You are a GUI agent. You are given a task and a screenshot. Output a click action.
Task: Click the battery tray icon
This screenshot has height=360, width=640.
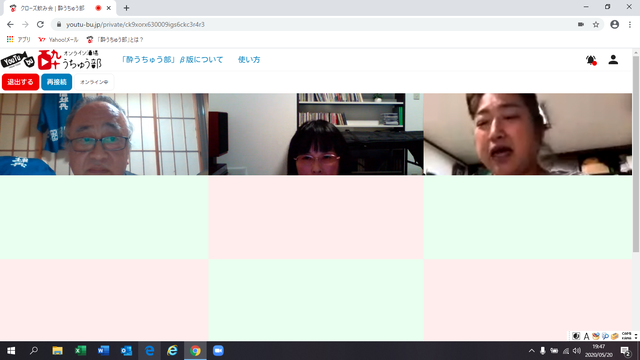(x=554, y=351)
